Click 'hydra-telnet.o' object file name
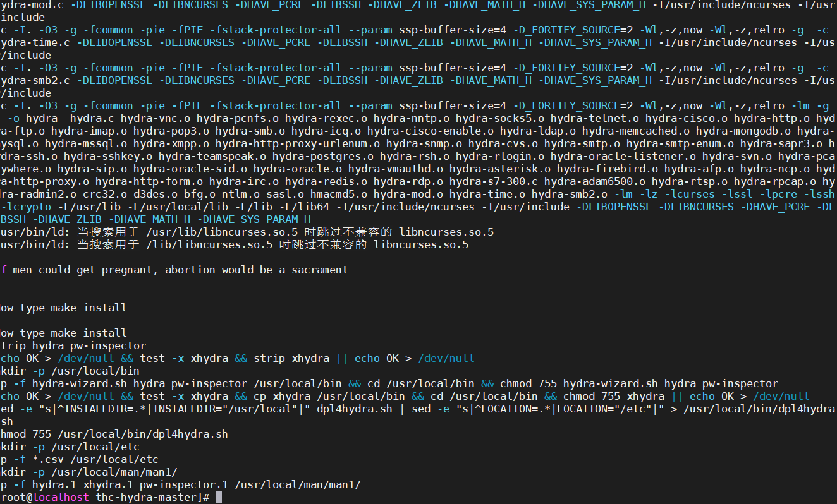Screen dimensions: 837x504 click(x=595, y=119)
